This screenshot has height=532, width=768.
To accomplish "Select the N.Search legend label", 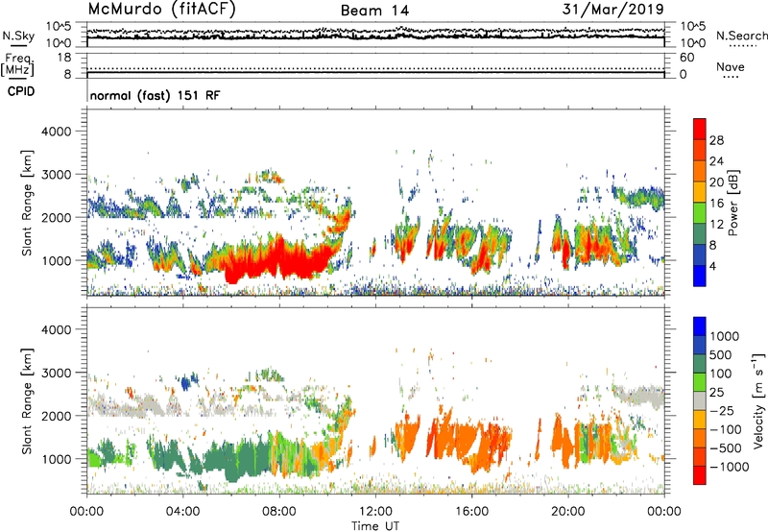I will coord(741,36).
